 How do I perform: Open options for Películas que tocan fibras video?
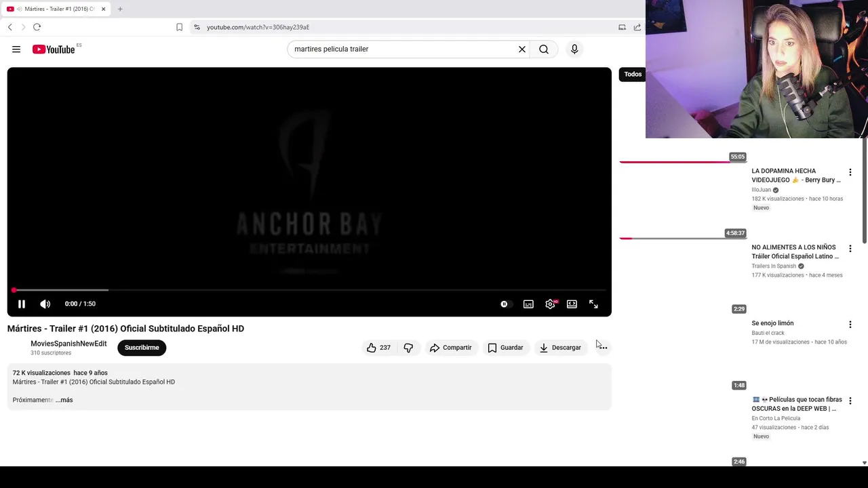pos(850,401)
